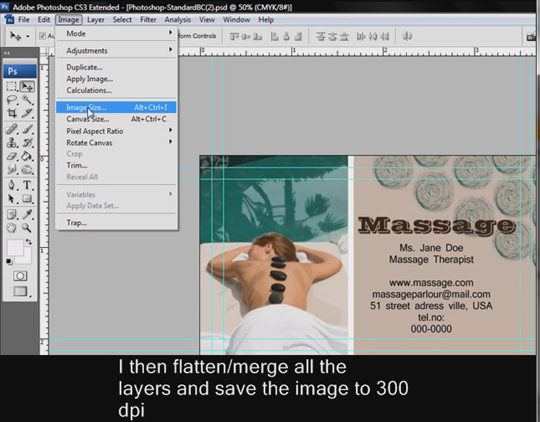Screen dimensions: 540x422
Task: Select the Slice tool
Action: click(x=27, y=113)
